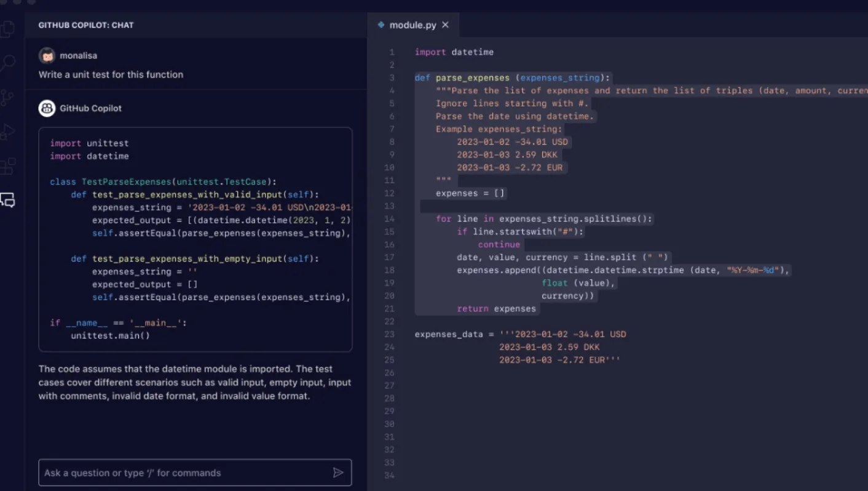The width and height of the screenshot is (868, 491).
Task: Click 'if line.startswith("#"):' on line 15
Action: 520,232
